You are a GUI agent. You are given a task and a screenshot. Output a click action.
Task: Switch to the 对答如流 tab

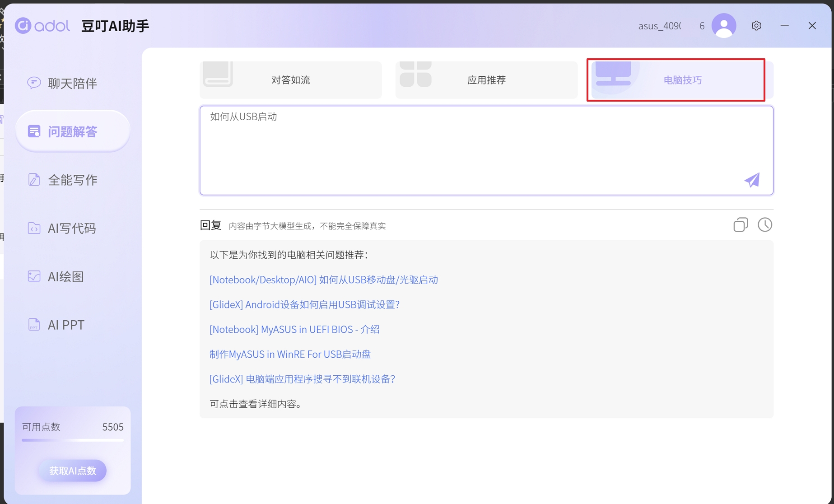(x=291, y=80)
